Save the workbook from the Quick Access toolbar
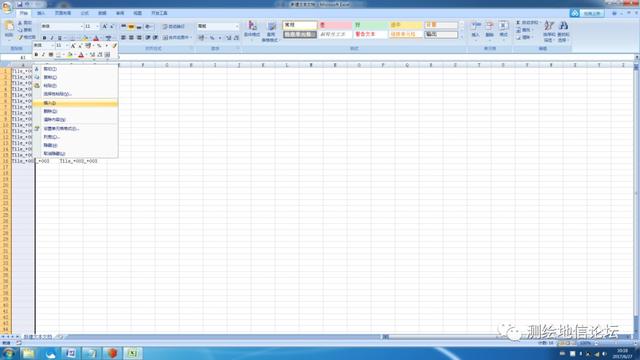640x360 pixels. click(19, 4)
